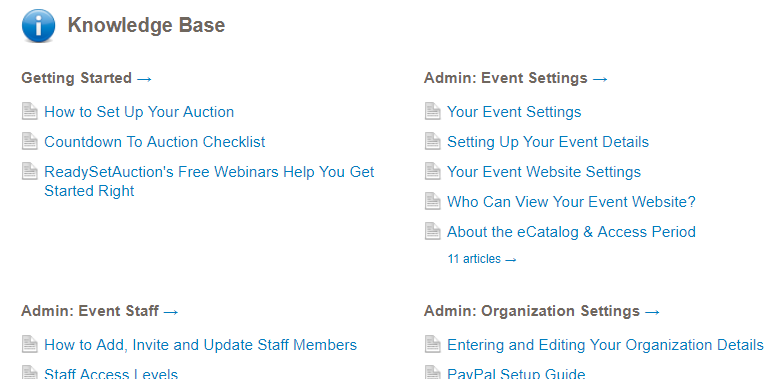Click document icon beside How to Set Up Your Auction
The width and height of the screenshot is (780, 379).
[29, 111]
